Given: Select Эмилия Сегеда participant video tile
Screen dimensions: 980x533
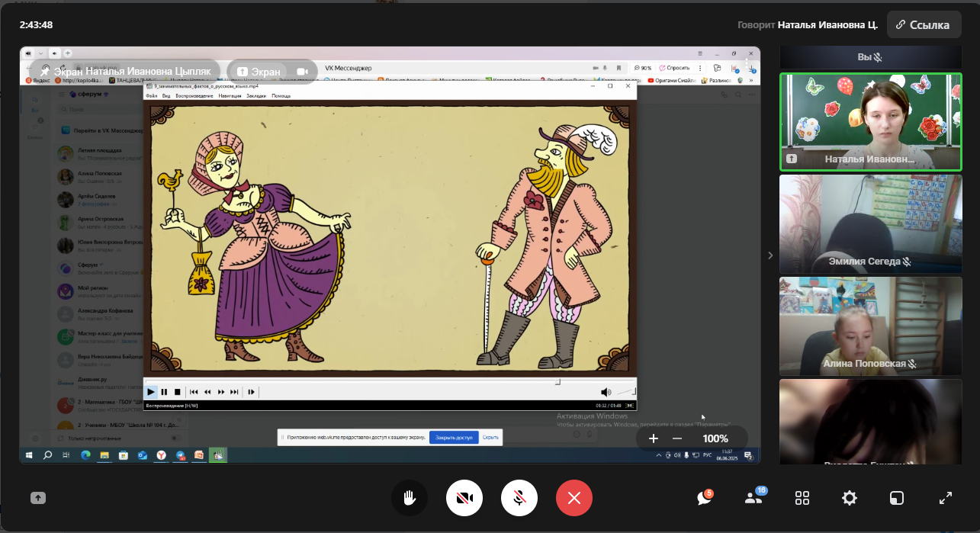Looking at the screenshot, I should (870, 223).
